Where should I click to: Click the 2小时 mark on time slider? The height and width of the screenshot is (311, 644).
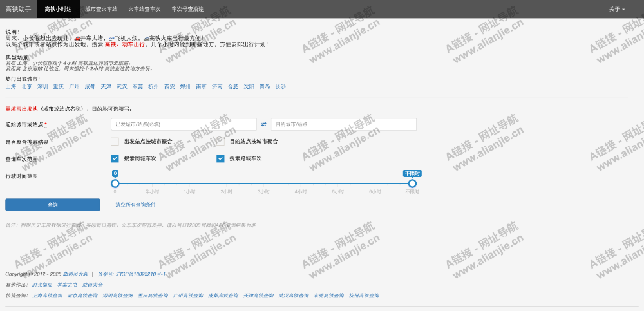tap(226, 191)
